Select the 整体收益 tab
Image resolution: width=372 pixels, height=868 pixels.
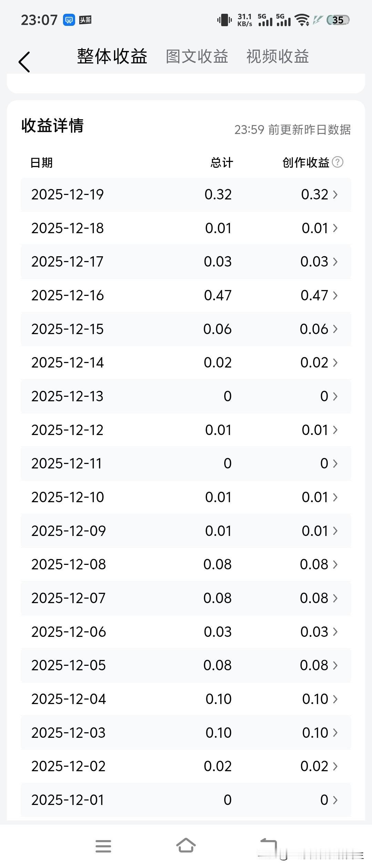[112, 56]
